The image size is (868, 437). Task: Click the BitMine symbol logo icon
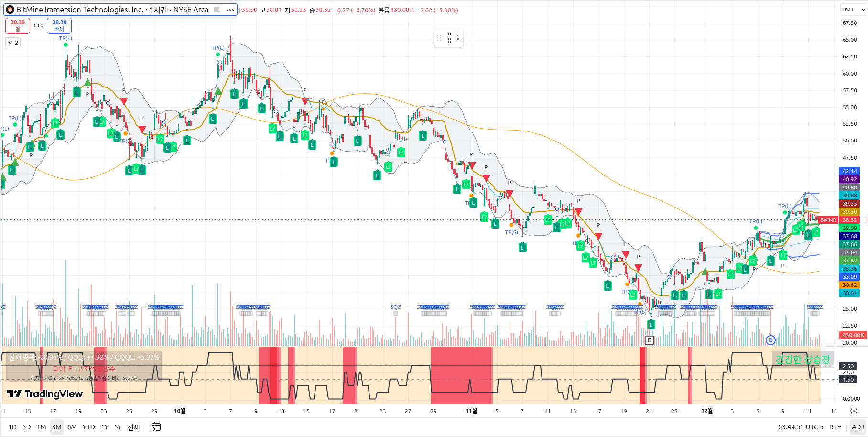point(10,10)
